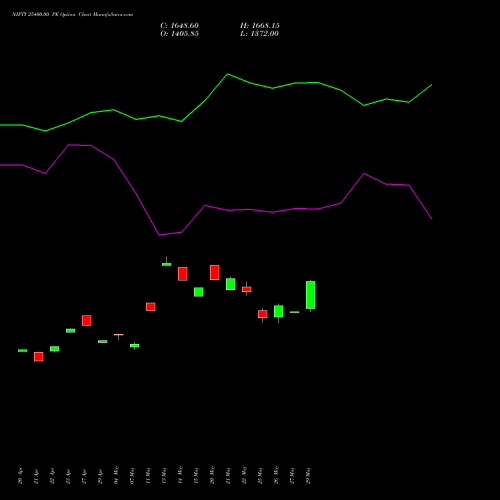
Task: Click the red candle above 25 May
Action: click(x=263, y=314)
